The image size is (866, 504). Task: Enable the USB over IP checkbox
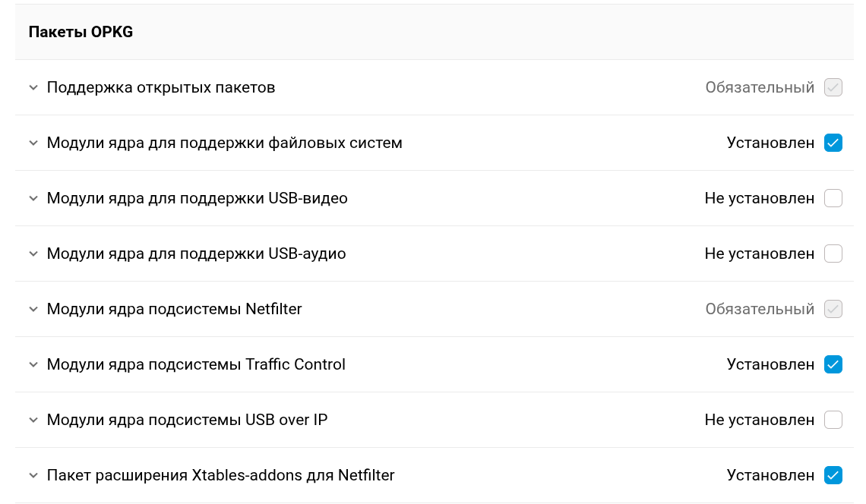click(x=833, y=420)
